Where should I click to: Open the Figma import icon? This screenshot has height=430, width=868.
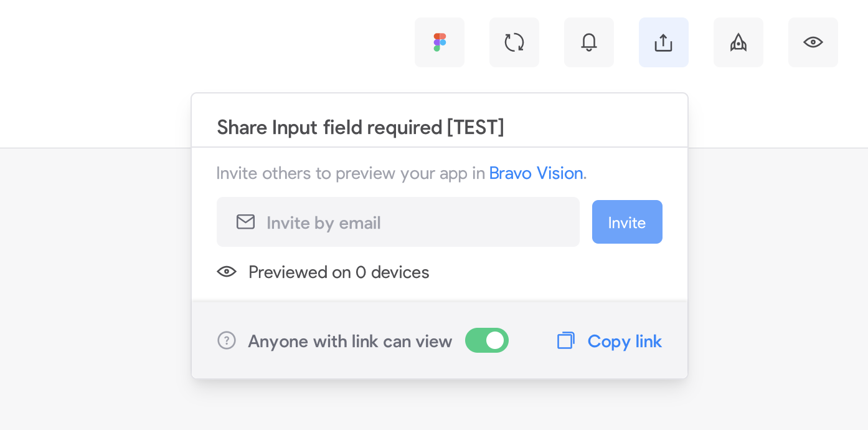click(440, 42)
